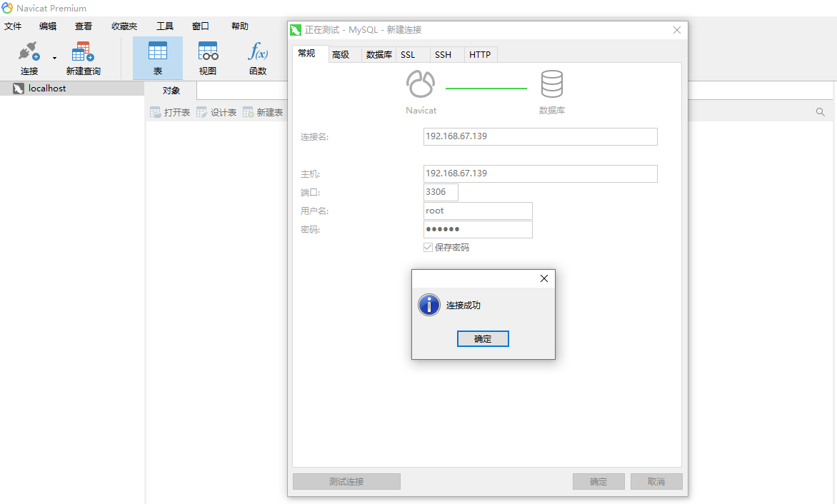837x504 pixels.
Task: Select the View toolbar icon
Action: [208, 51]
